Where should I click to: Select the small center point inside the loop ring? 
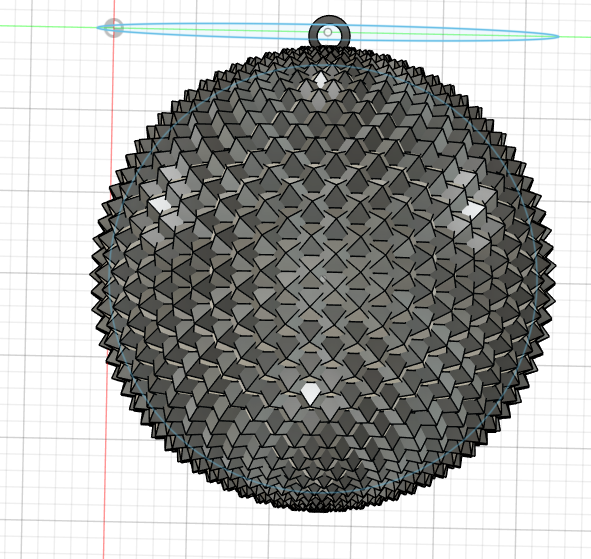[328, 32]
